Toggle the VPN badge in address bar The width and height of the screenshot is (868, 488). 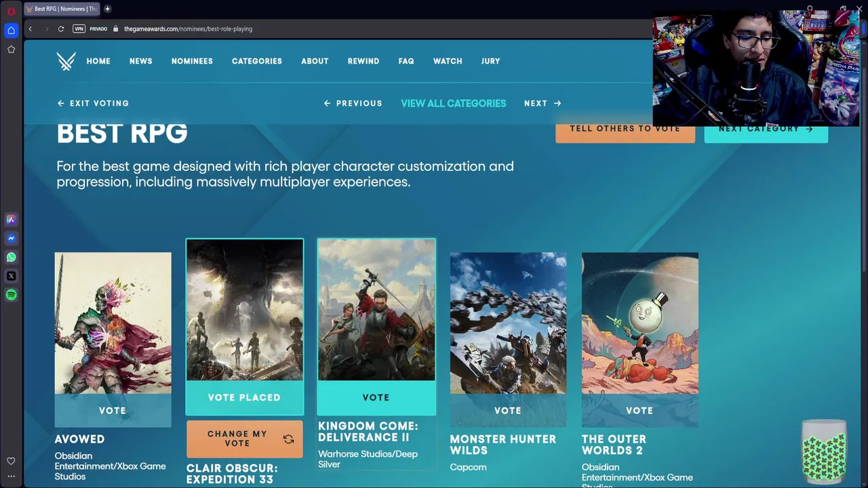pos(79,28)
